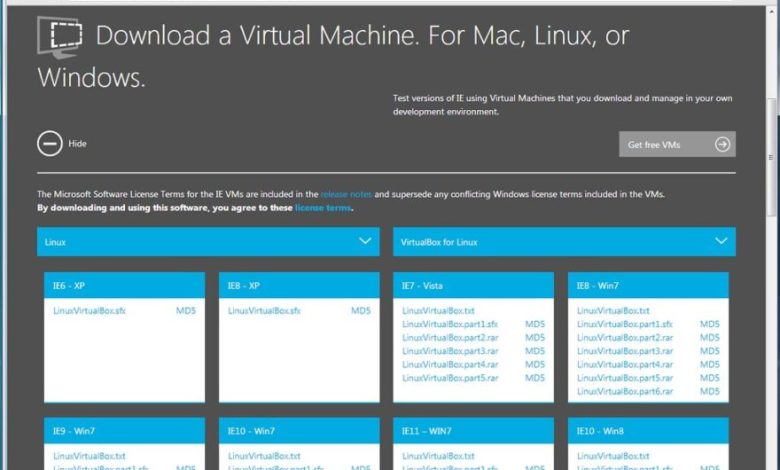
Task: Download LinuxVirtualBox.part1.sfx in IE7 - Vista card
Action: coord(450,324)
